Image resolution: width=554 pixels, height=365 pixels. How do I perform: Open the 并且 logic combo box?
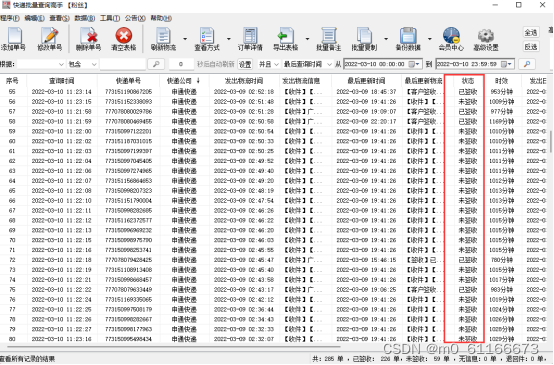269,64
